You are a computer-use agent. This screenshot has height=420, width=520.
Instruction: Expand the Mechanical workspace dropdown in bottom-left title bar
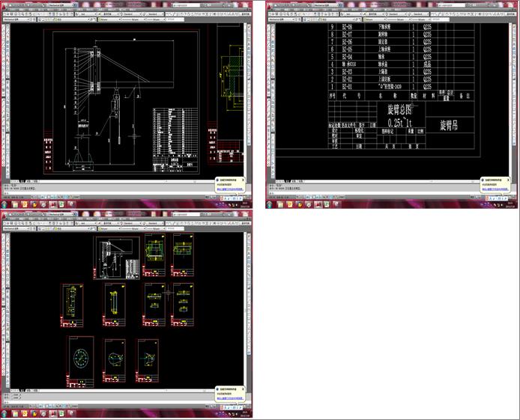[x=63, y=215]
